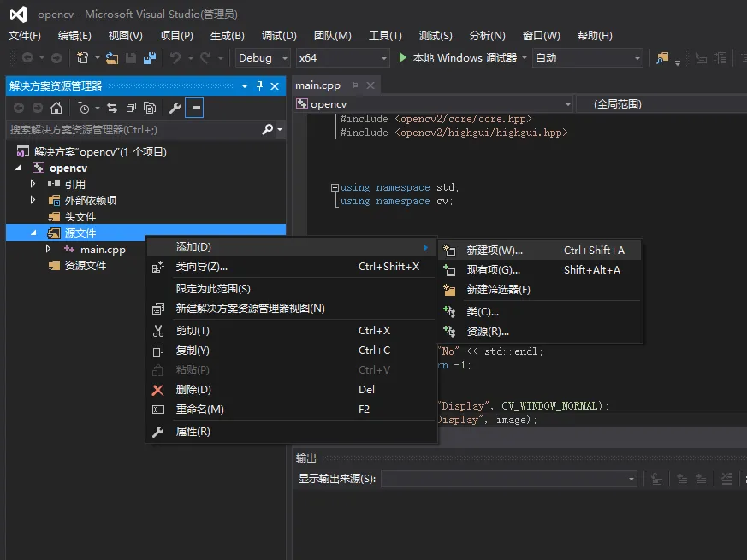The height and width of the screenshot is (560, 747).
Task: Open the 调试(D) menu
Action: click(x=279, y=36)
